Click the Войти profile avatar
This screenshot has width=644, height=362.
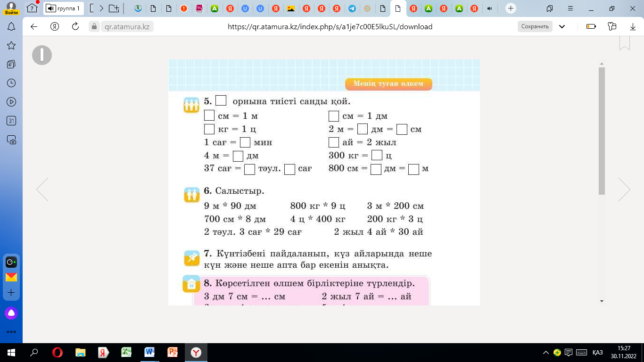11,8
